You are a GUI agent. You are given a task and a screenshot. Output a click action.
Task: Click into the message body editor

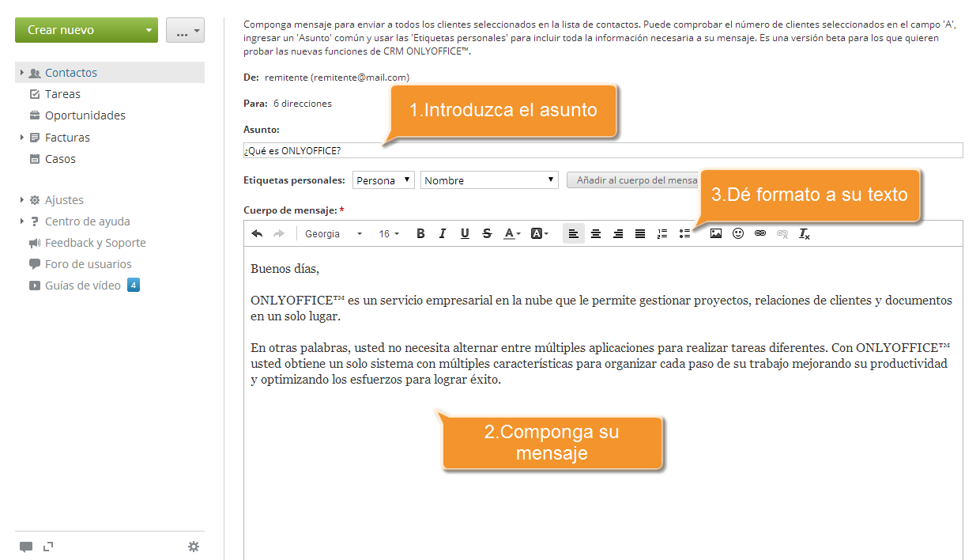coord(603,403)
